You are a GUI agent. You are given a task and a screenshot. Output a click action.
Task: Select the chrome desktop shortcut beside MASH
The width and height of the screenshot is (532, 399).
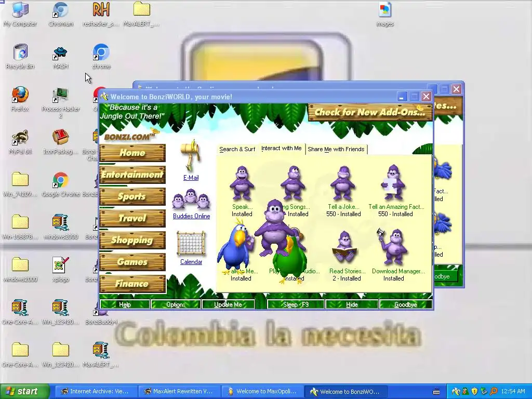(x=101, y=57)
